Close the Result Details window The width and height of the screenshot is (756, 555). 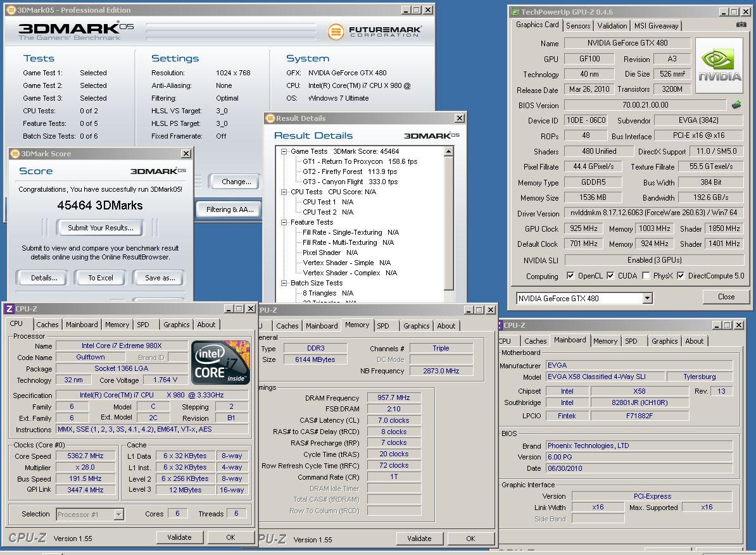coord(460,118)
